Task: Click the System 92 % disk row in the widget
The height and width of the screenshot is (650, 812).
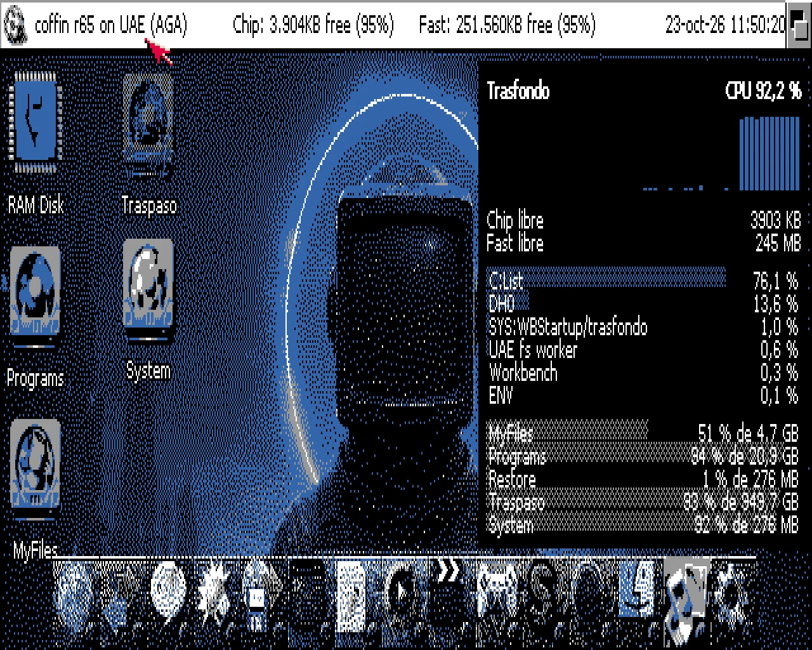Action: 643,525
